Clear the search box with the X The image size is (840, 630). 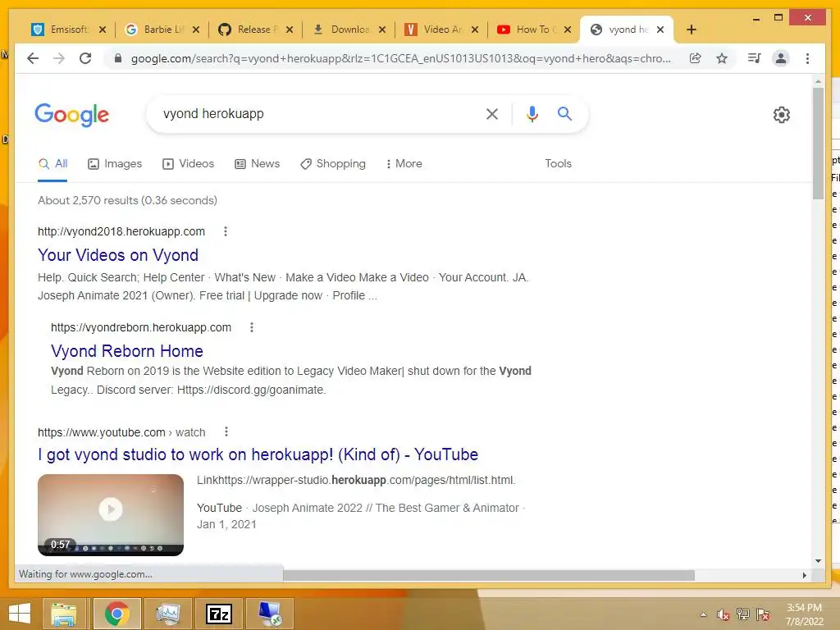[492, 113]
